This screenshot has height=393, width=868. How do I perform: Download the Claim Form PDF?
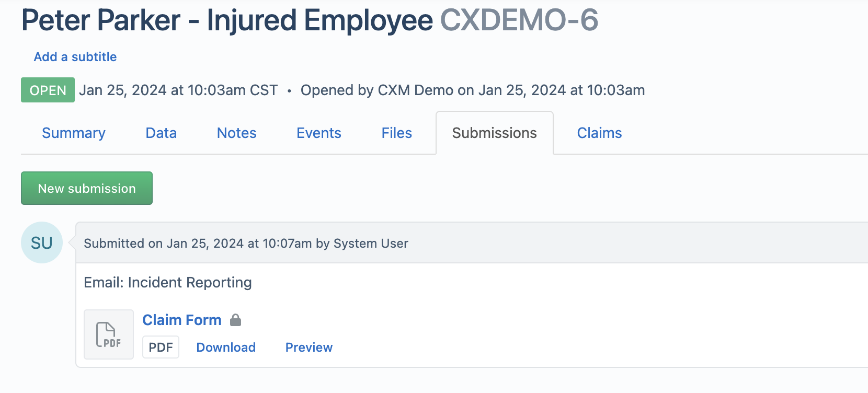pos(226,347)
